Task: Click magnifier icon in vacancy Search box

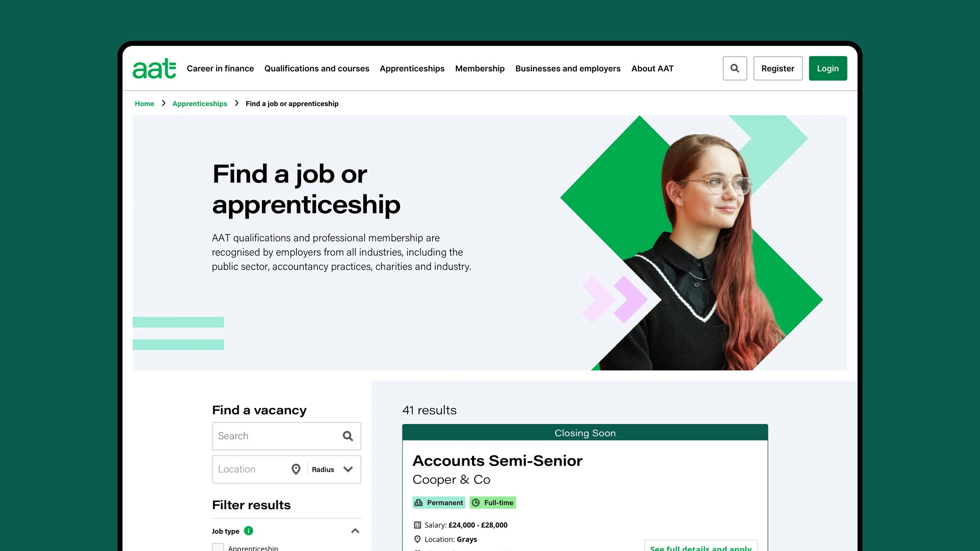Action: (x=348, y=436)
